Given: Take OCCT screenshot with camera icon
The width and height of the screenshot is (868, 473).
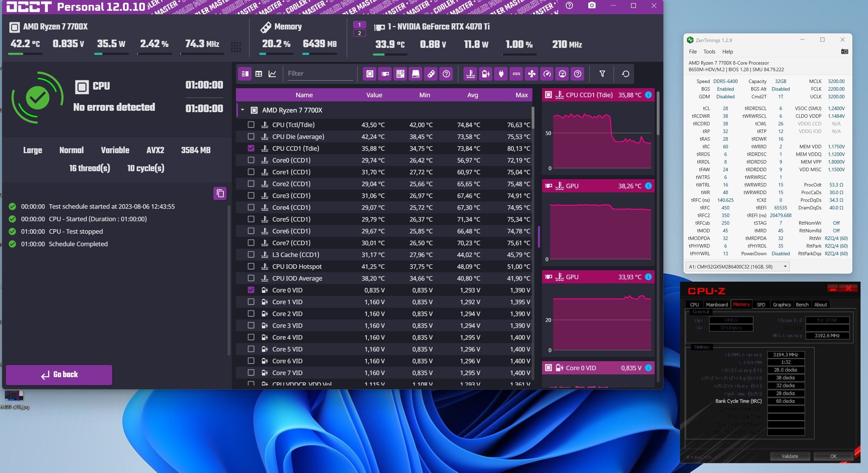Looking at the screenshot, I should [x=591, y=6].
